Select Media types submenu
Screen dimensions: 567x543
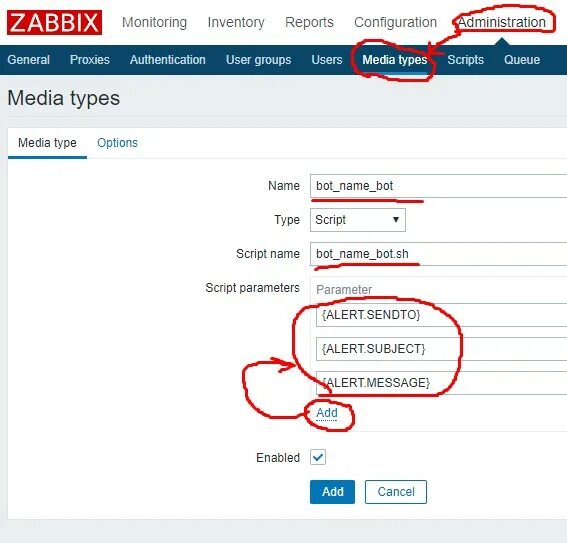395,60
